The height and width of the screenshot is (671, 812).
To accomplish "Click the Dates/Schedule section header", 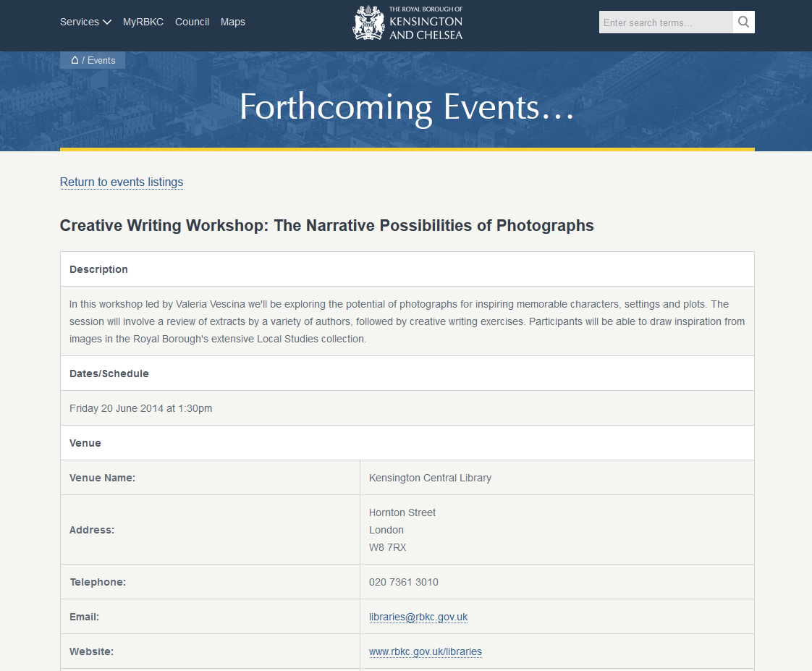I will pyautogui.click(x=109, y=374).
